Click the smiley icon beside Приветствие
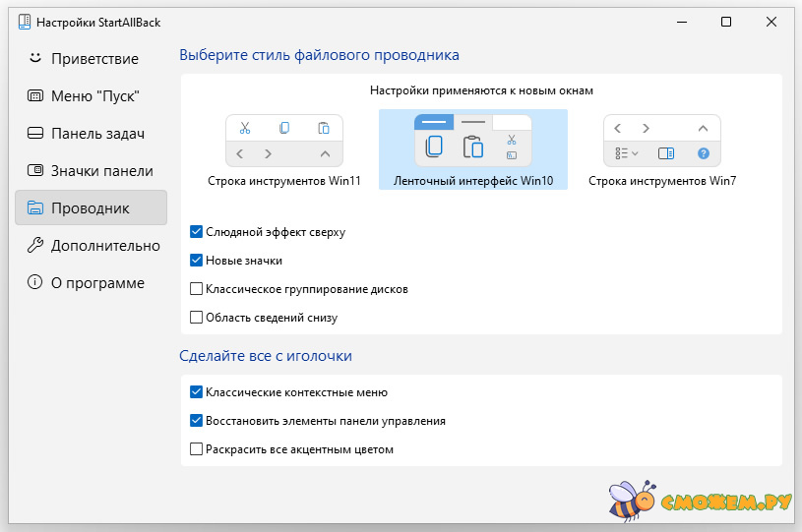 [x=34, y=58]
